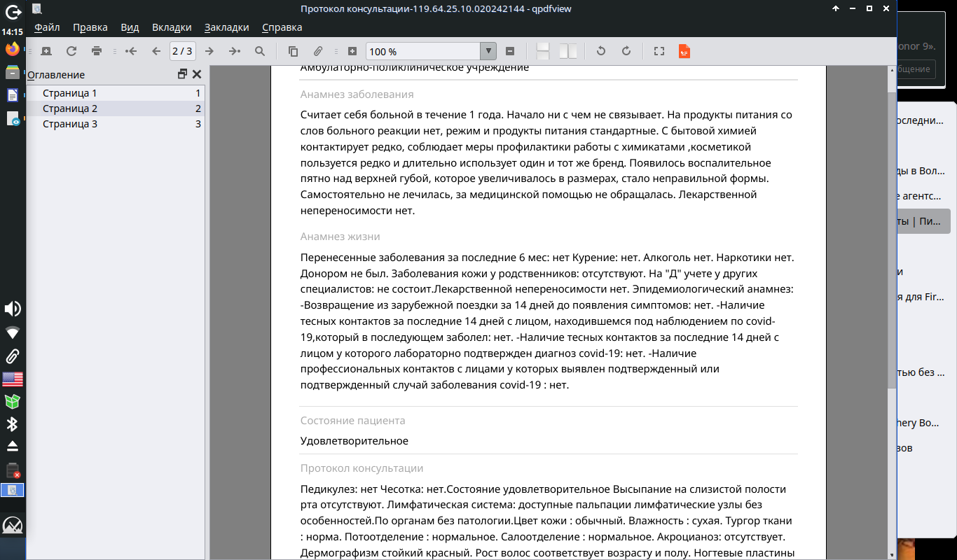Refresh the document with the reload icon
This screenshot has width=957, height=560.
click(71, 50)
